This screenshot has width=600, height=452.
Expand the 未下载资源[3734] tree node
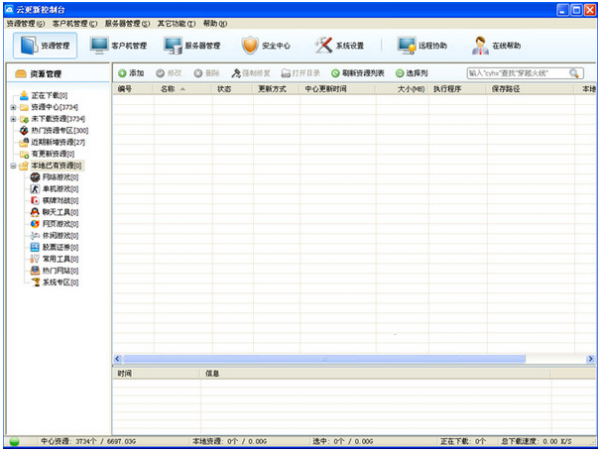(13, 119)
